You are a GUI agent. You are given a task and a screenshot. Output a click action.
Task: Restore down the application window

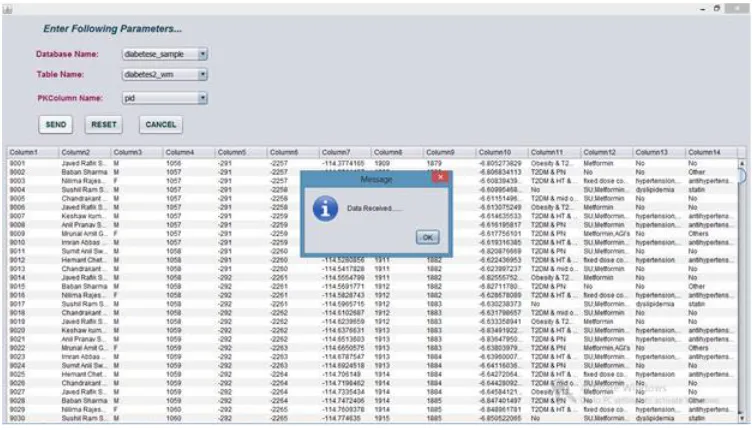click(x=717, y=8)
